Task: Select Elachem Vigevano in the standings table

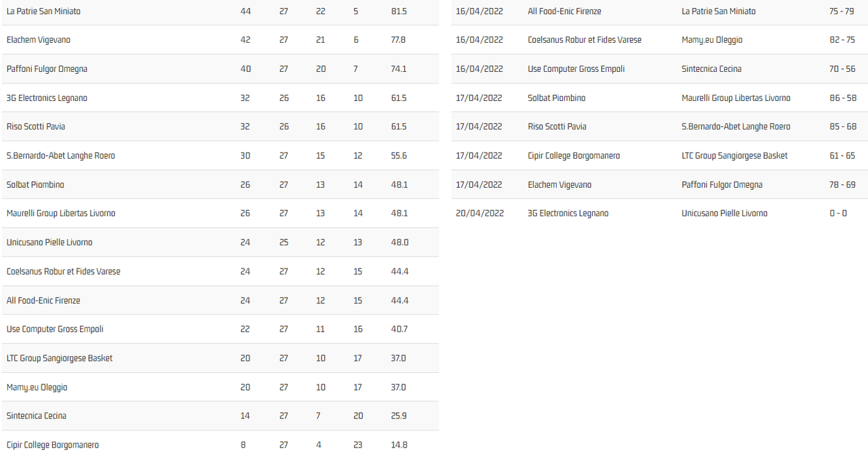Action: (x=39, y=40)
